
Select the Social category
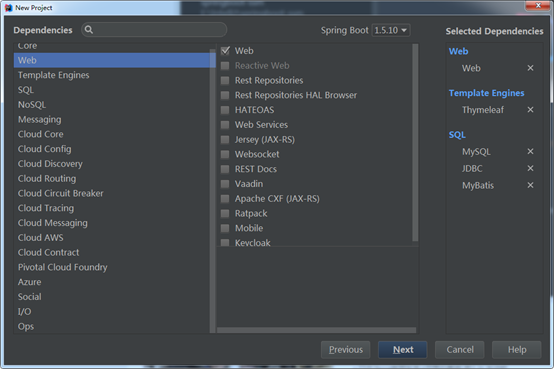113,297
